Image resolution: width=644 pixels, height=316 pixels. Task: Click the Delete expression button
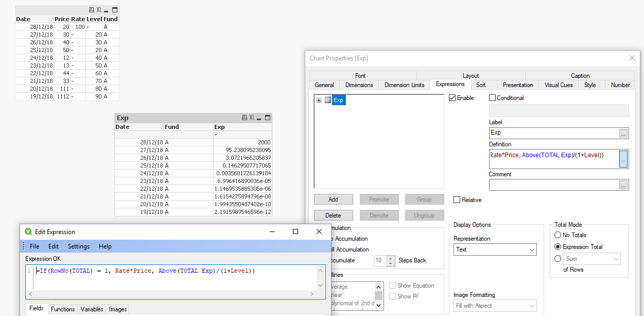[333, 215]
